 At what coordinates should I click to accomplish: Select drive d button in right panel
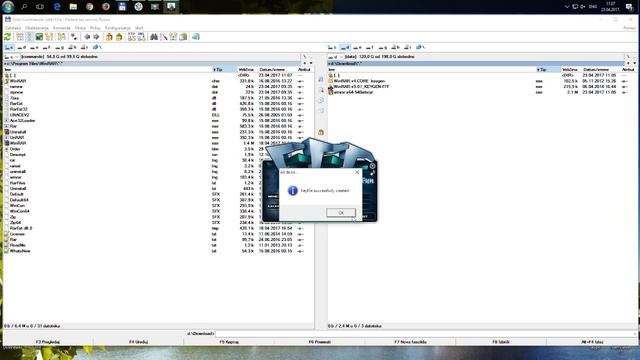[x=345, y=47]
